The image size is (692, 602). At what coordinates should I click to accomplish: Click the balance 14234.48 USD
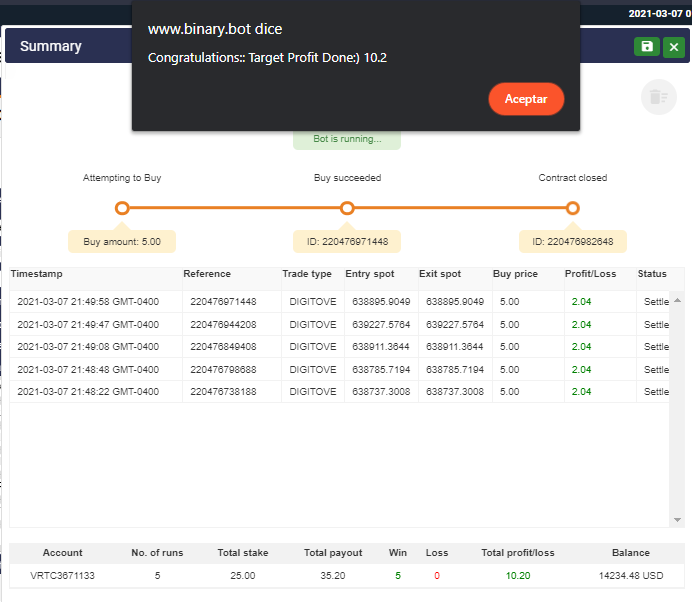tap(631, 576)
